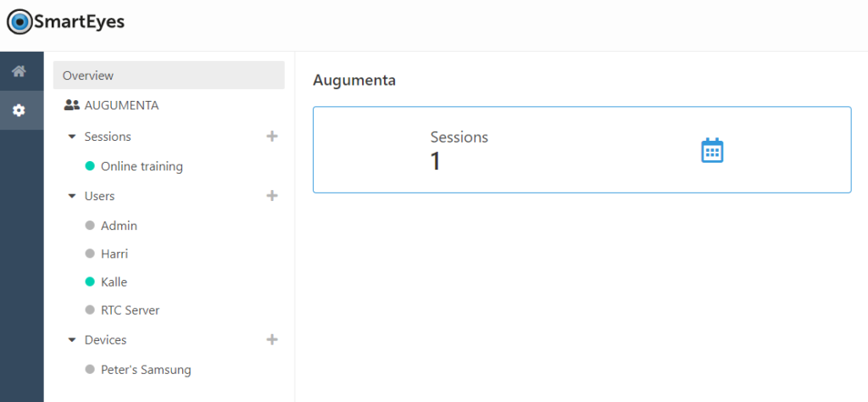Click the group icon beside AUGUMENTA
Viewport: 868px width, 402px height.
(x=72, y=105)
